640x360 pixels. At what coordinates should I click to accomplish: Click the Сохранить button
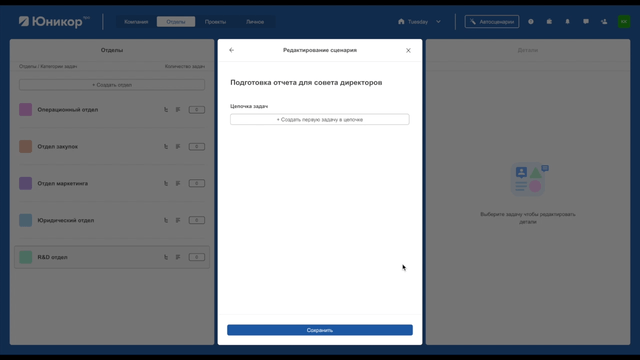[320, 330]
